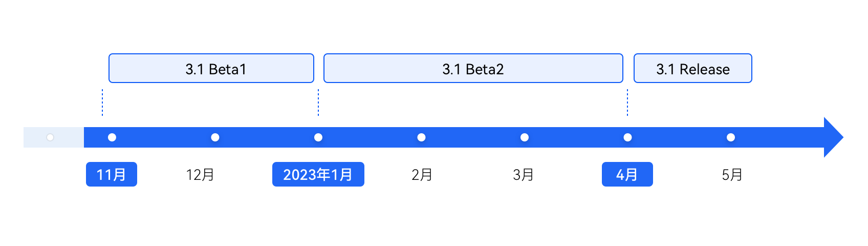The width and height of the screenshot is (868, 246).
Task: Click the faded dot in the gray segment
Action: point(50,137)
